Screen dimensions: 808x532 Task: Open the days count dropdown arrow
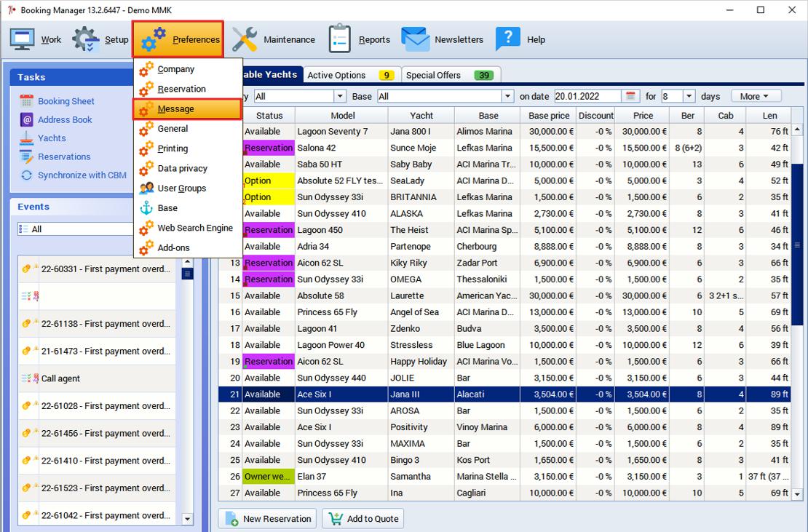tap(689, 96)
